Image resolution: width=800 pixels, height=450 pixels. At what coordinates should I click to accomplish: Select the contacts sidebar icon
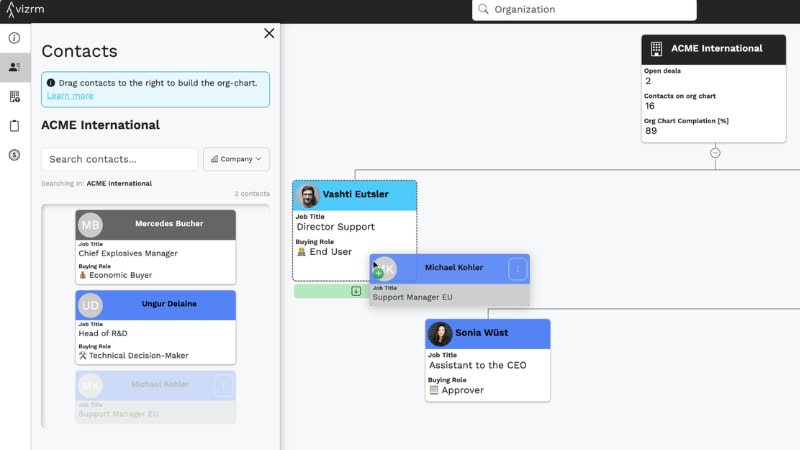(14, 67)
